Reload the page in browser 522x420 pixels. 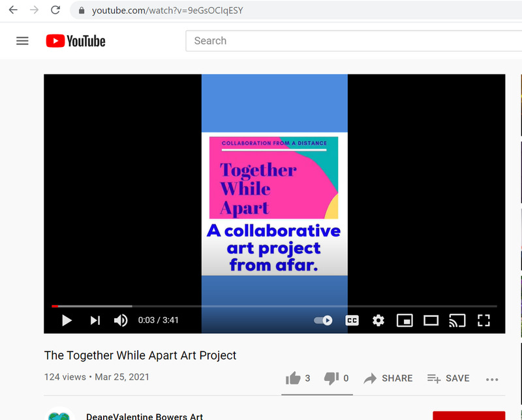point(55,10)
